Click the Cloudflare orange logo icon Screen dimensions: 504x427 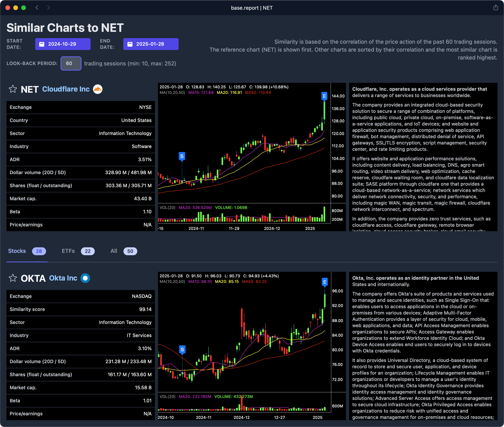tap(98, 89)
